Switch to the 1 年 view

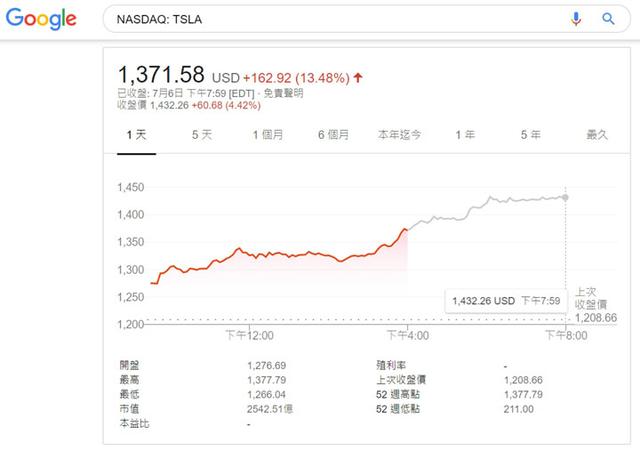coord(465,134)
